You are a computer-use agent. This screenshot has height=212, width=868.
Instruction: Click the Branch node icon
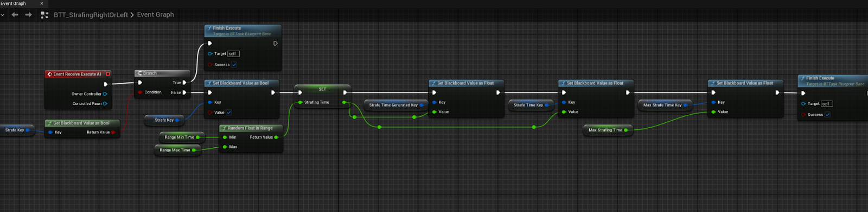point(139,73)
